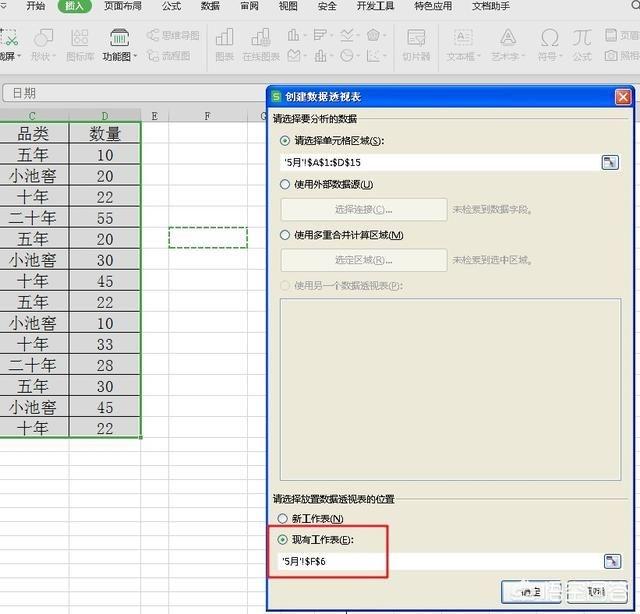Expand the 截屏 dropdown arrow

pos(19,56)
